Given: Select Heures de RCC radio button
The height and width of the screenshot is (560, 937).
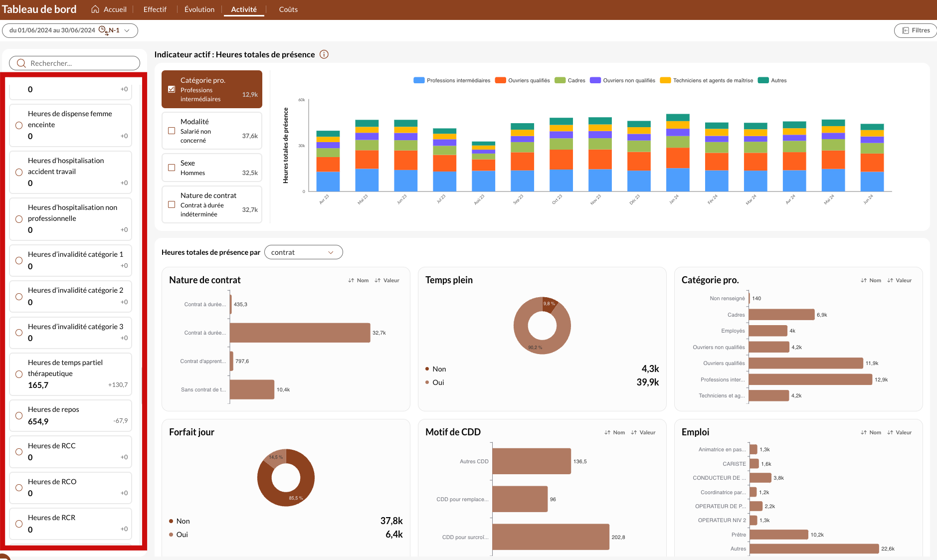Looking at the screenshot, I should tap(19, 452).
